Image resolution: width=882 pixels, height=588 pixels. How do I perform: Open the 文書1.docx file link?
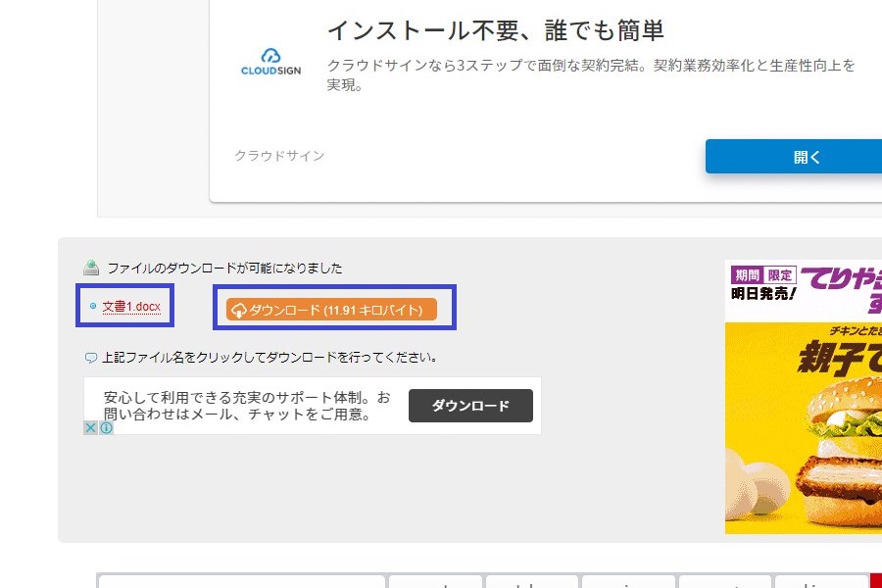130,307
